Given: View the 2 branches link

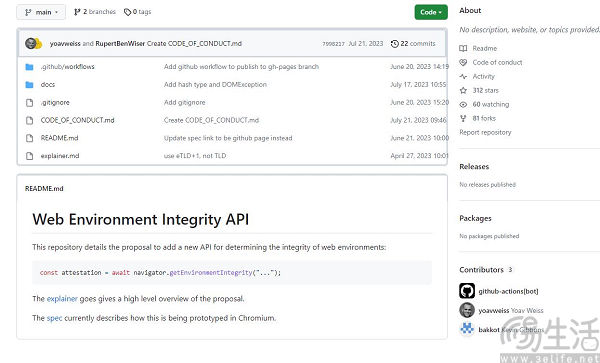Looking at the screenshot, I should [95, 12].
